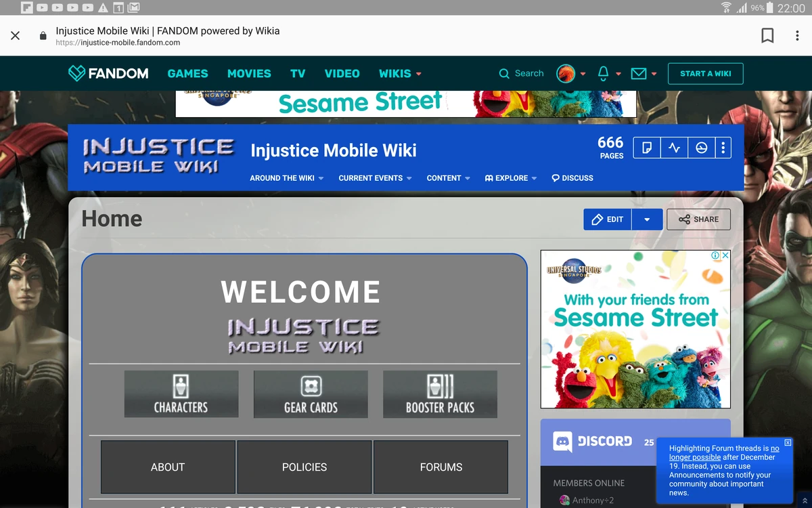Click the SHARE button

click(x=698, y=219)
